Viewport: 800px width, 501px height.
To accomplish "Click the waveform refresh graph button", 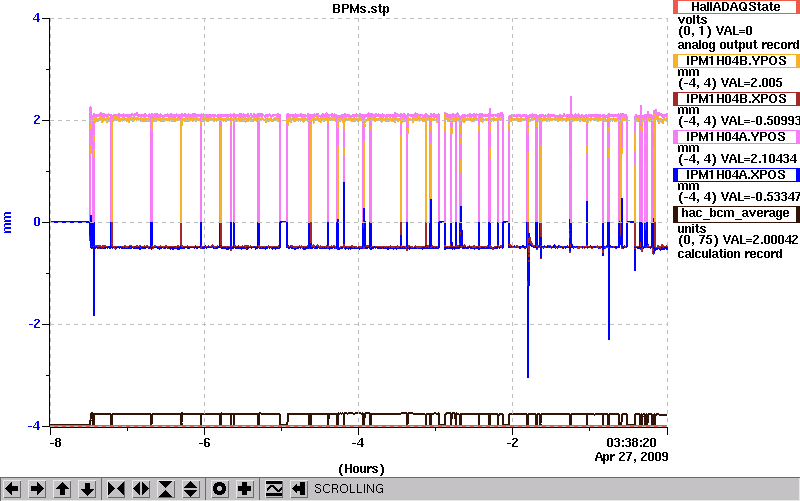I will tap(274, 489).
